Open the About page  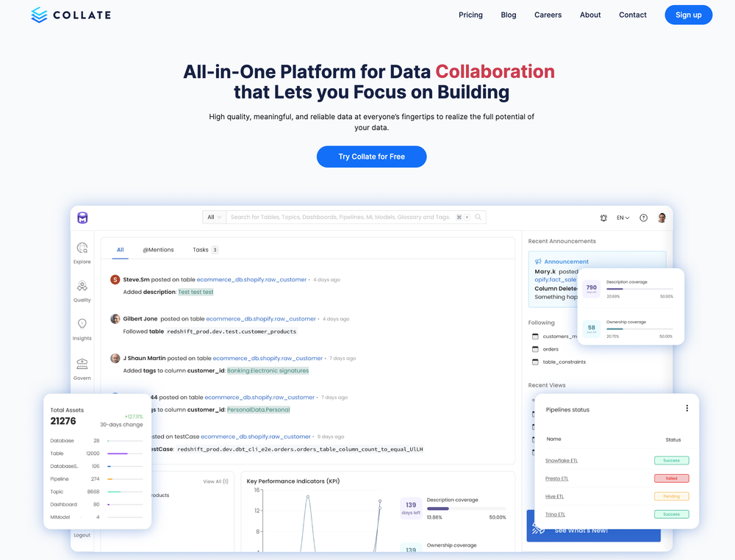590,15
